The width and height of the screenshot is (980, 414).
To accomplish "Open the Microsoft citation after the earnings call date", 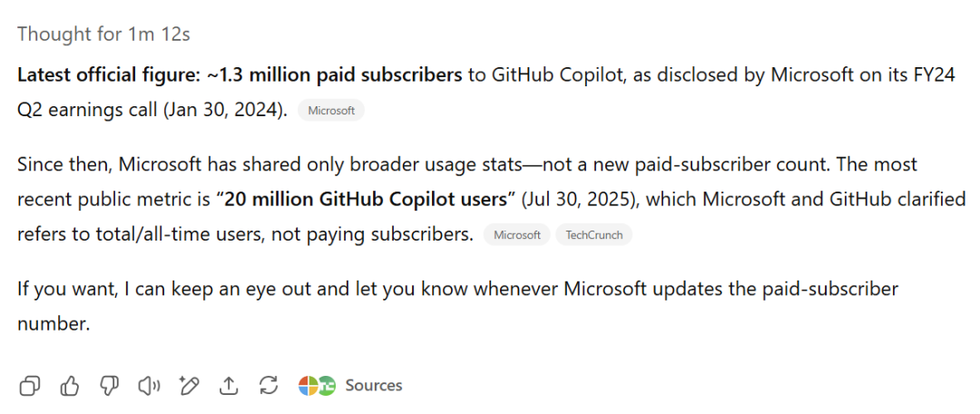I will click(331, 111).
